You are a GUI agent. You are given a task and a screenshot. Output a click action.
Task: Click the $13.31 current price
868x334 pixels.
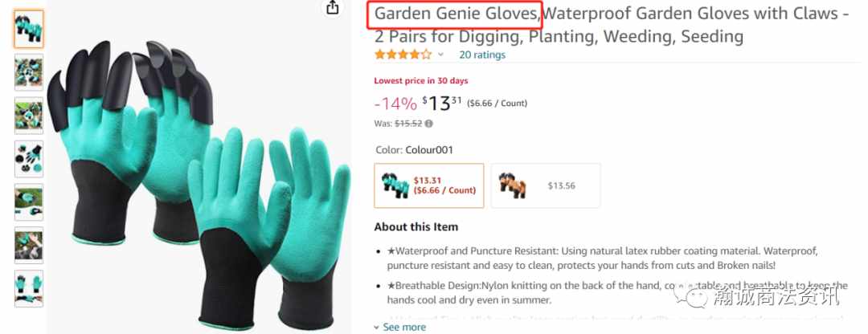(442, 103)
